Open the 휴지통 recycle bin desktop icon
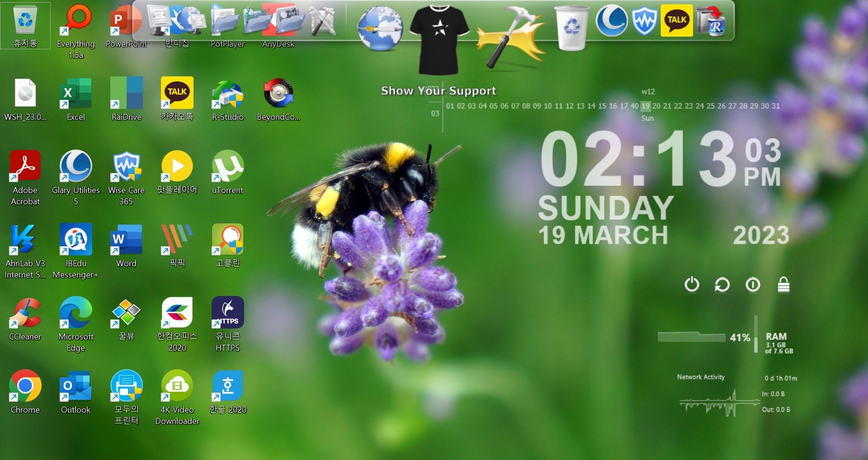Image resolution: width=868 pixels, height=460 pixels. 25,25
